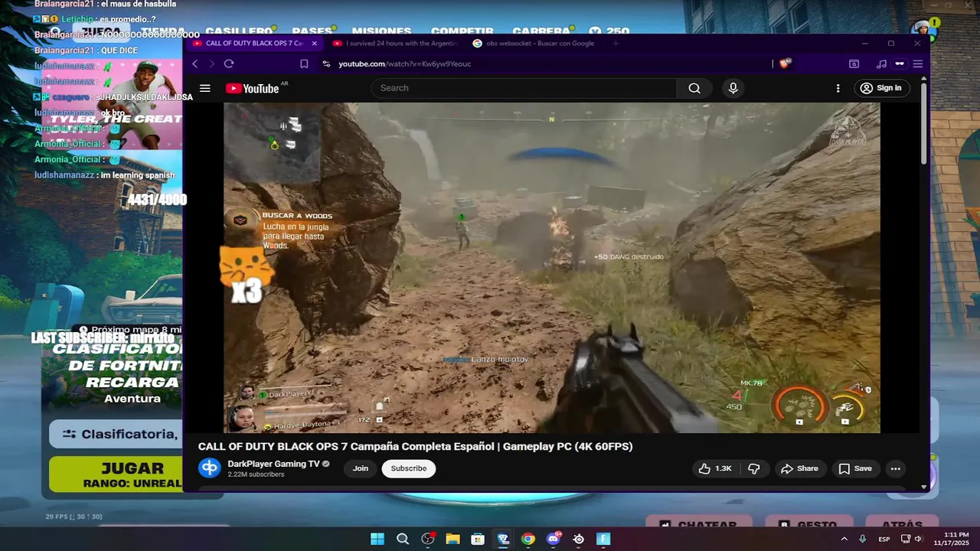Open Discord from the taskbar
This screenshot has height=551, width=980.
click(553, 539)
